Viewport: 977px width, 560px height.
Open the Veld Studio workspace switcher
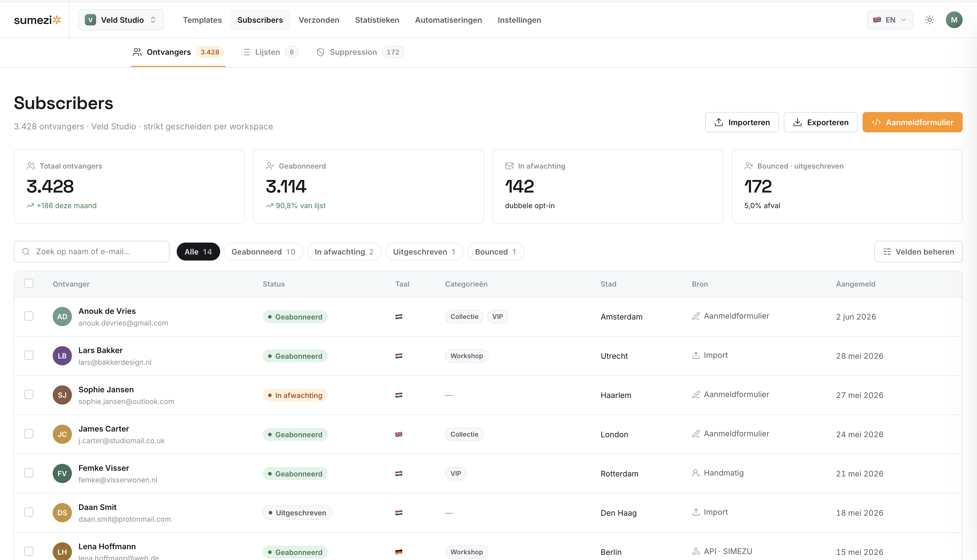(x=121, y=20)
